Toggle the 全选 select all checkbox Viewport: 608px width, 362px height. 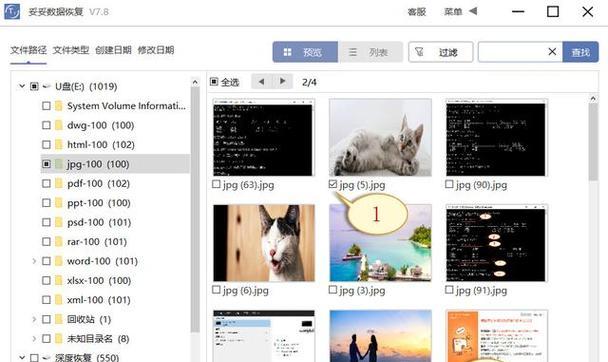click(214, 82)
